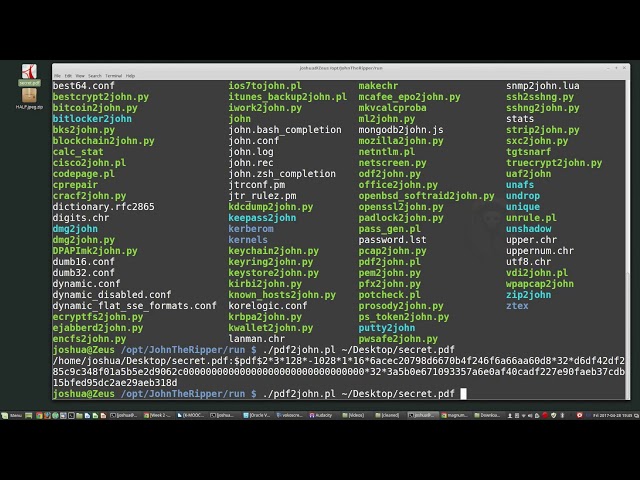The image size is (640, 480).
Task: Click the korelogic.conf entry
Action: 268,306
